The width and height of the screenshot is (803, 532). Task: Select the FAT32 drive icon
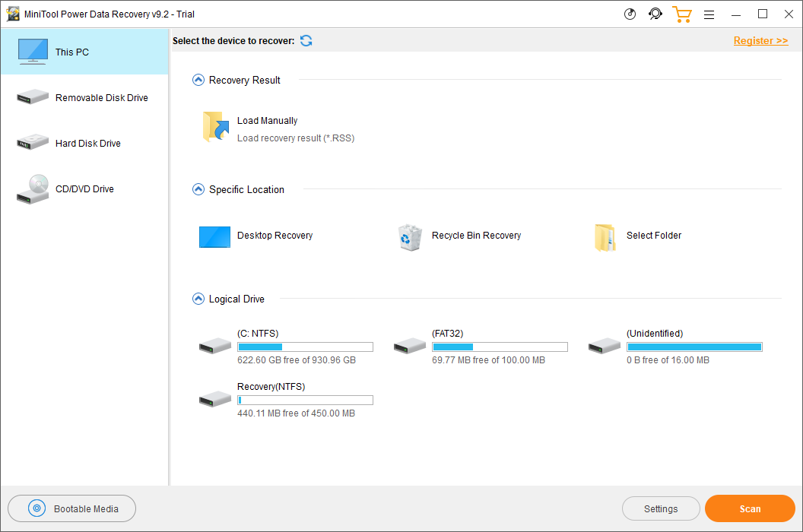[410, 346]
